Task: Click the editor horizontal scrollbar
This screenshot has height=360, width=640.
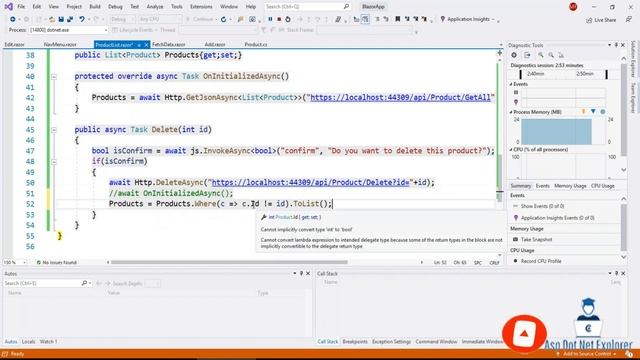Action: 229,262
